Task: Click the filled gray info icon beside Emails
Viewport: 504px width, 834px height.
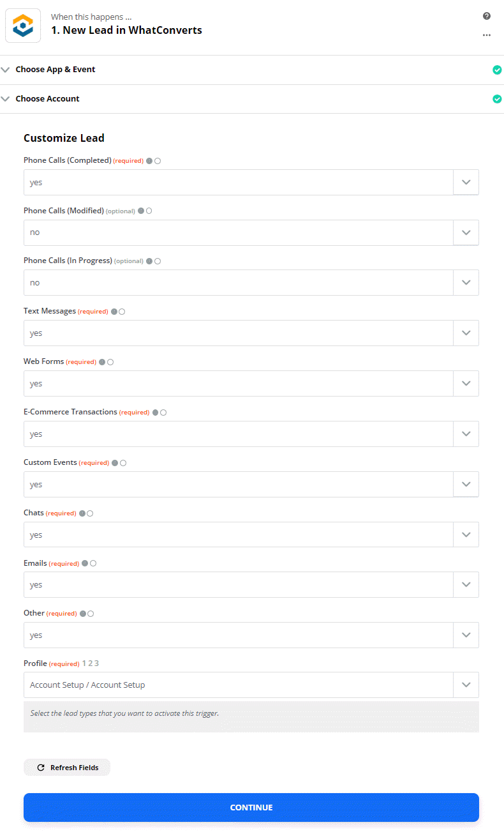Action: pyautogui.click(x=85, y=563)
